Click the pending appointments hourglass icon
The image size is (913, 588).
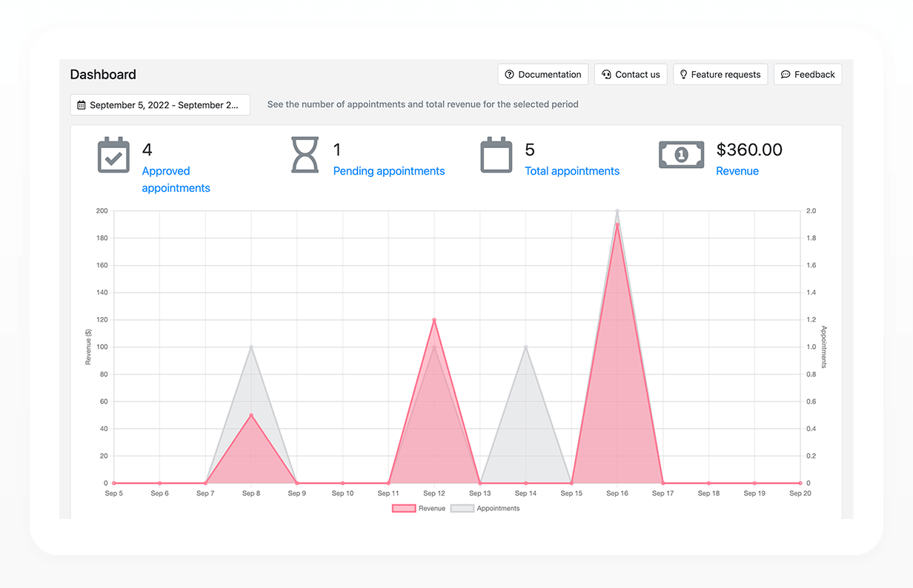click(305, 155)
